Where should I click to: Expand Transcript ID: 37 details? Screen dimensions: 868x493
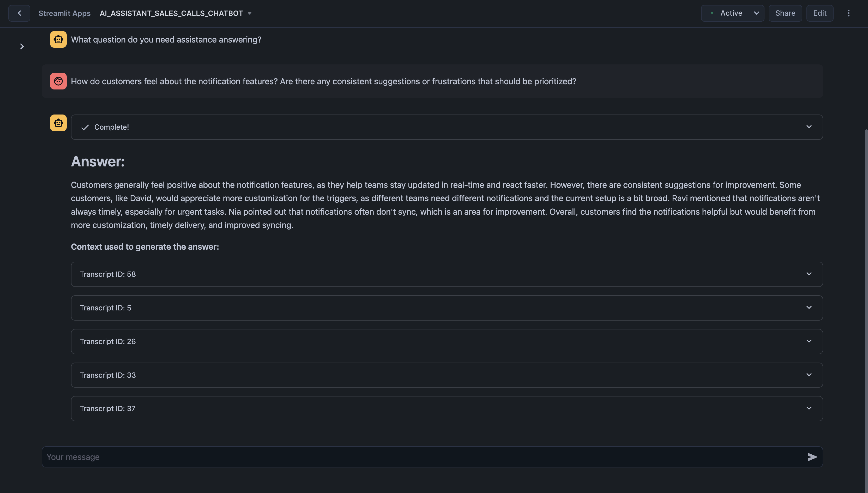tap(809, 408)
